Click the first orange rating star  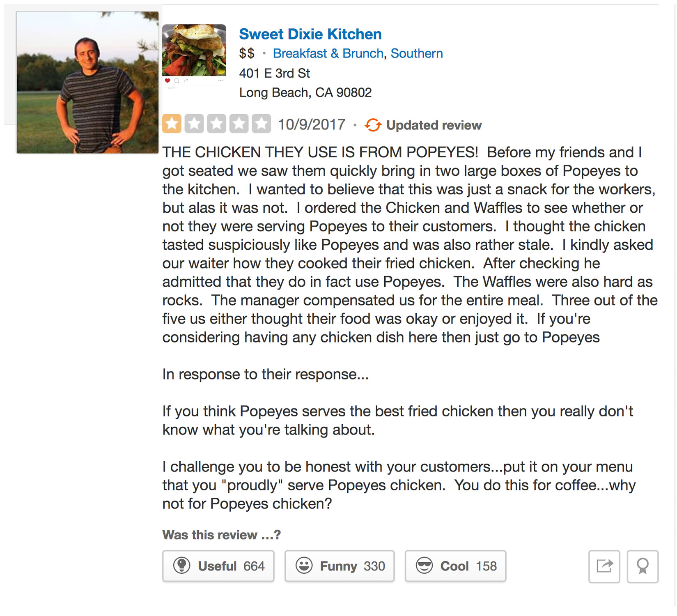click(172, 124)
